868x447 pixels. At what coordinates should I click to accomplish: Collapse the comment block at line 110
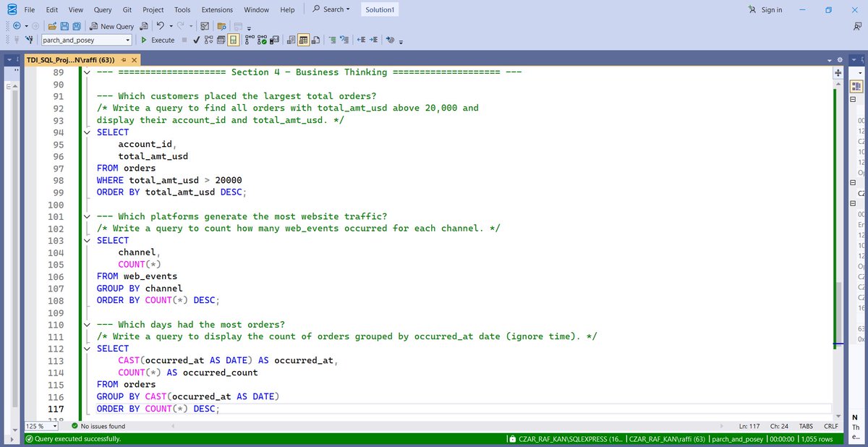point(88,324)
